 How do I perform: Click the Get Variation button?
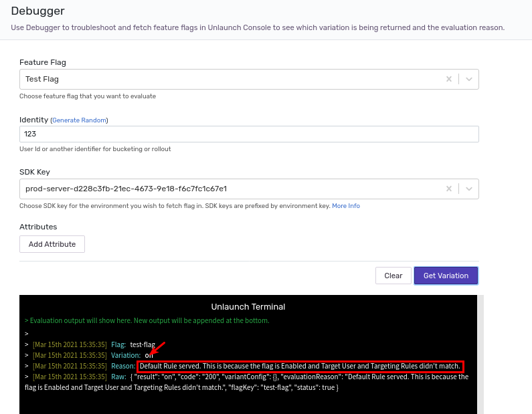pyautogui.click(x=446, y=276)
